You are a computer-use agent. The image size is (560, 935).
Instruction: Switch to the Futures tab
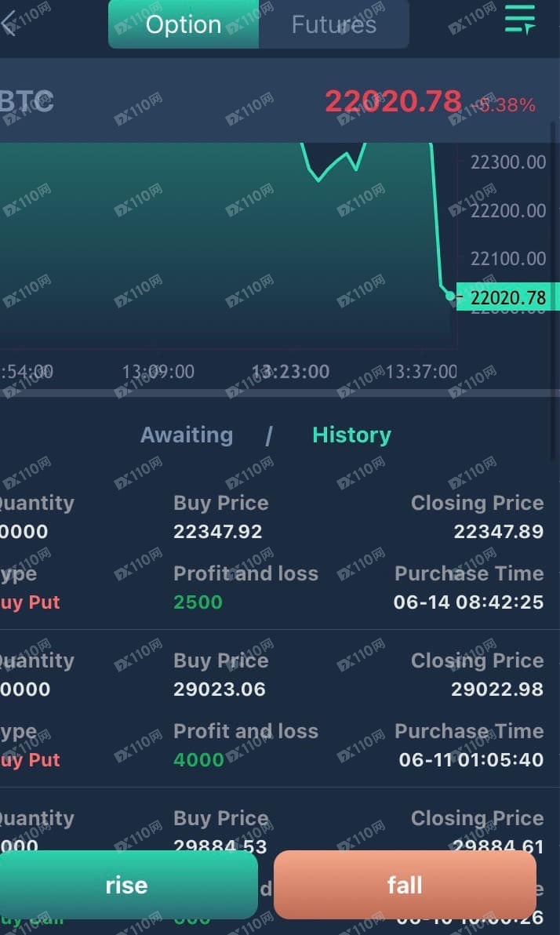[334, 24]
